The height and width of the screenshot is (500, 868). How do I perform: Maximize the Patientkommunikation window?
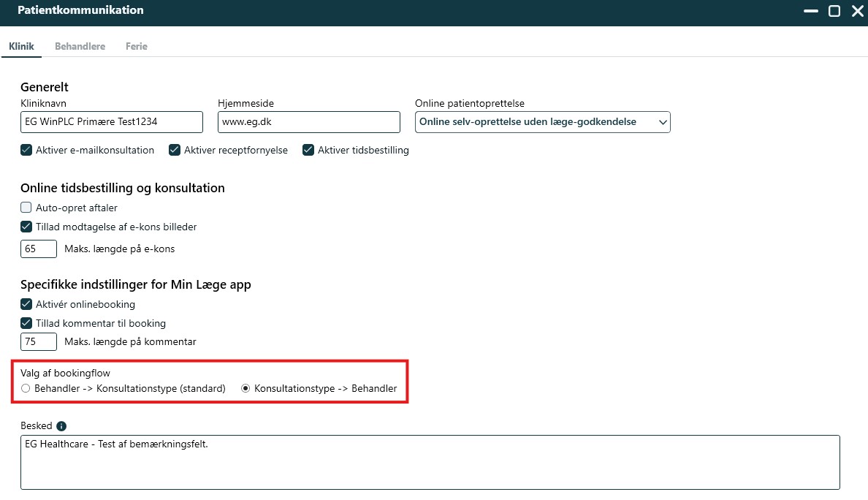834,11
